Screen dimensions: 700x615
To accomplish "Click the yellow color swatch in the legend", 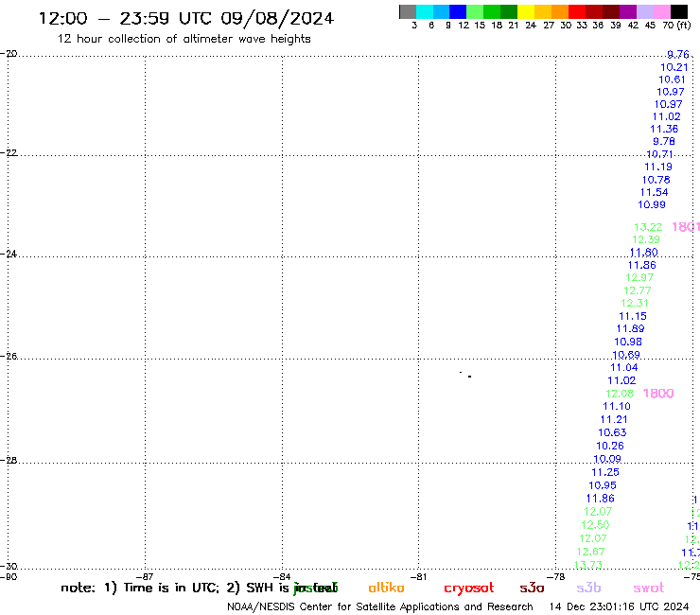I will pos(526,11).
